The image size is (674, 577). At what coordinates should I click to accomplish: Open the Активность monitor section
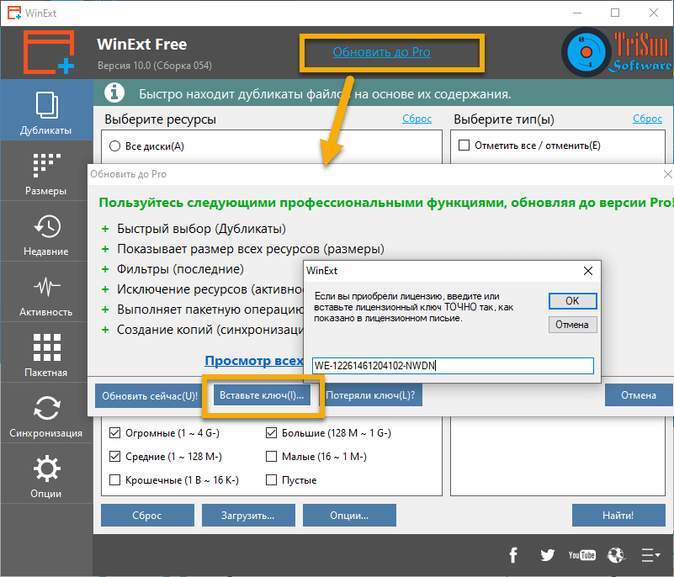pos(46,295)
